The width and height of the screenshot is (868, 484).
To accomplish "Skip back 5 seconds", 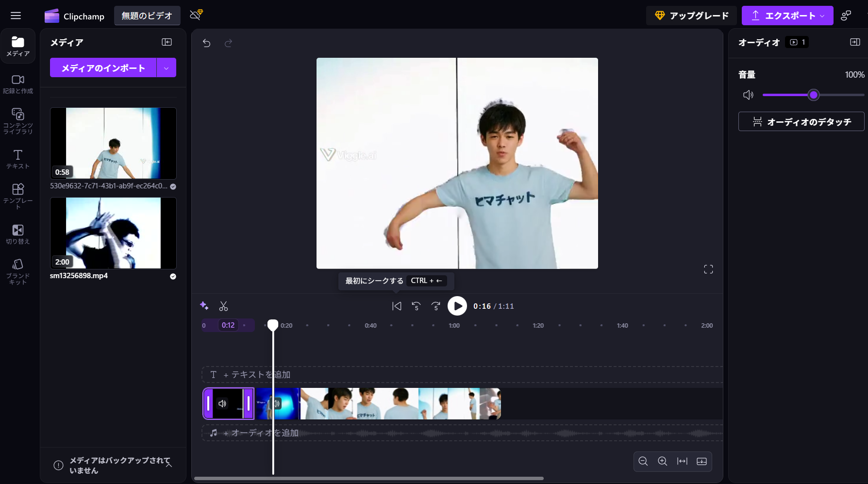I will pos(416,306).
